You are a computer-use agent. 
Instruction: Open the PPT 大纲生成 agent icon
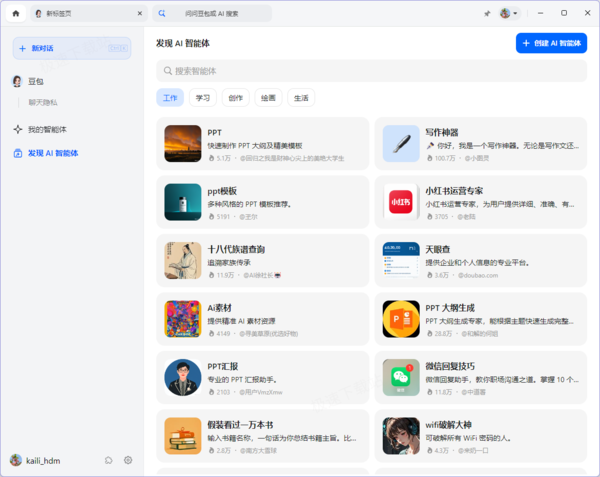pyautogui.click(x=401, y=319)
